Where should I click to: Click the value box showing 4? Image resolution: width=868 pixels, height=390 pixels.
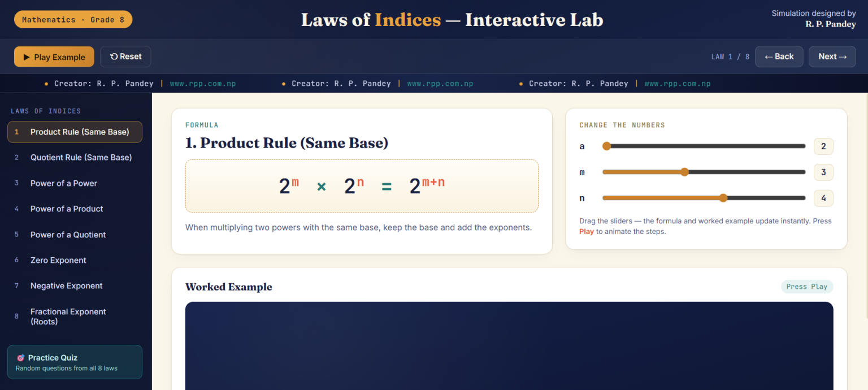point(823,198)
